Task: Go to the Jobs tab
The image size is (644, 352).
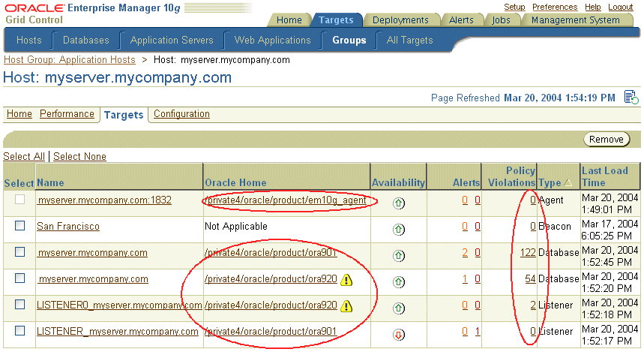Action: [501, 20]
